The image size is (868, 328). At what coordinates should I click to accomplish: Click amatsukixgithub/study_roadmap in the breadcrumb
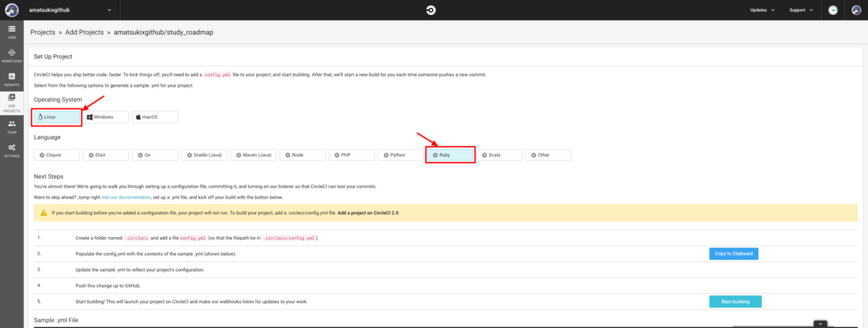tap(163, 33)
